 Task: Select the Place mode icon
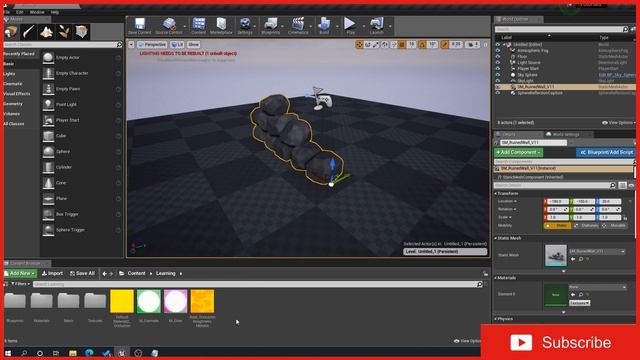[11, 32]
